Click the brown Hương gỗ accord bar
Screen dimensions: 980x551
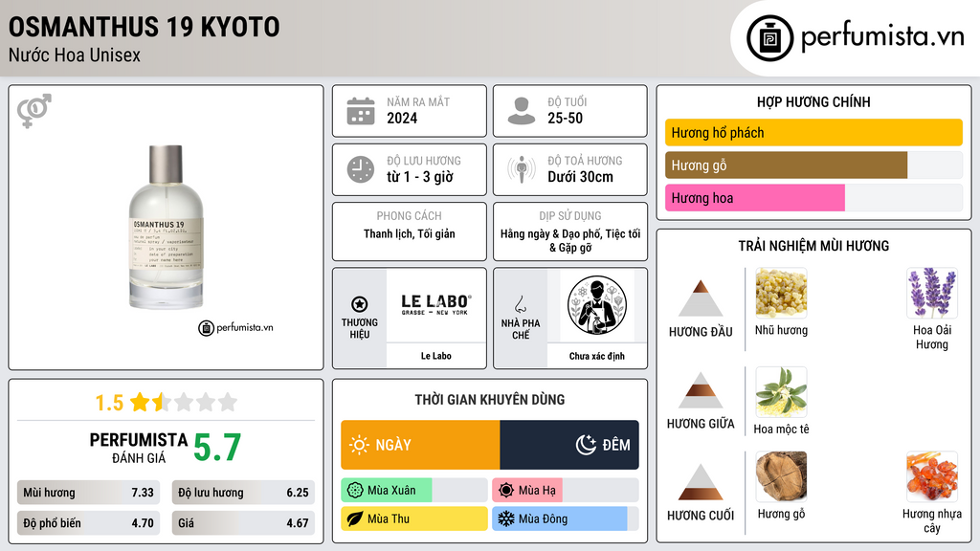pyautogui.click(x=787, y=165)
